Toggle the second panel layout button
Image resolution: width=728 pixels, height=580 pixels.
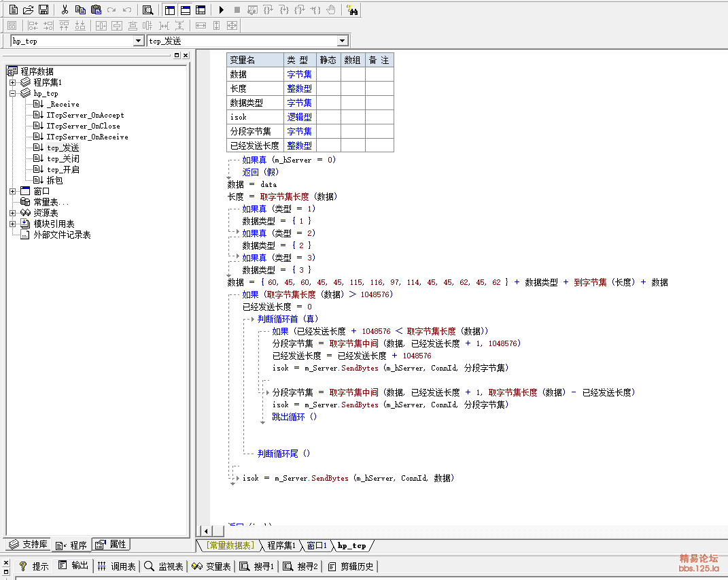tap(185, 10)
